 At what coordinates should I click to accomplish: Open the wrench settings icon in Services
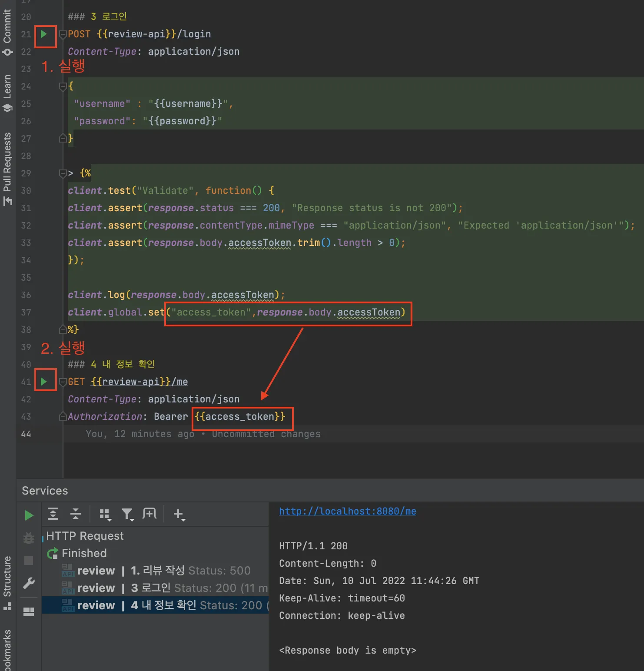pos(29,583)
